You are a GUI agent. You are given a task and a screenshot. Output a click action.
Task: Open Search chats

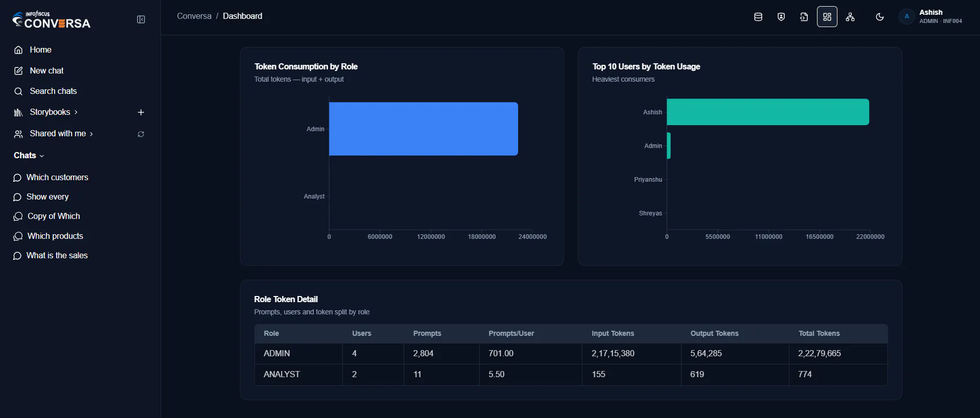pyautogui.click(x=53, y=91)
